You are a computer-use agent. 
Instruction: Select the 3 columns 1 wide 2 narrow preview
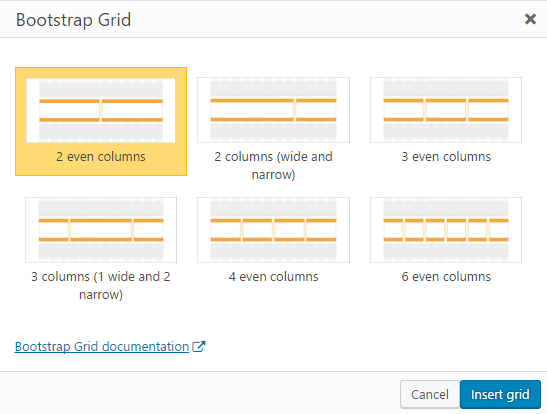click(101, 230)
